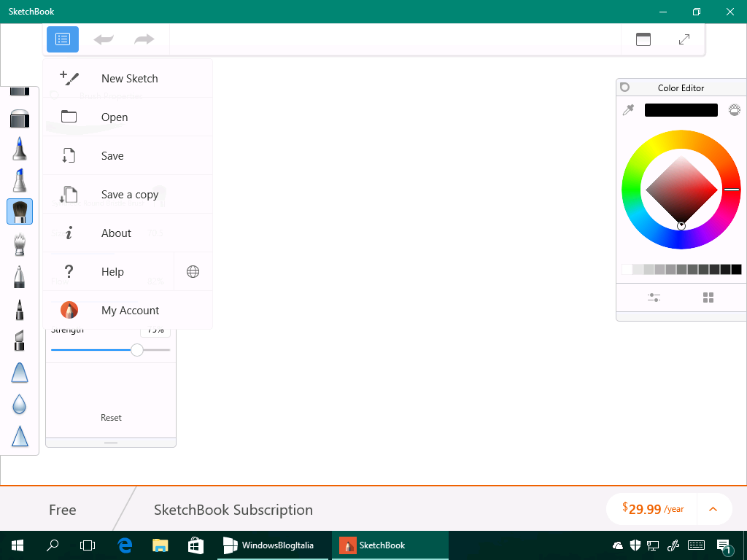Viewport: 747px width, 560px height.
Task: Choose Save from the menu
Action: (128, 156)
